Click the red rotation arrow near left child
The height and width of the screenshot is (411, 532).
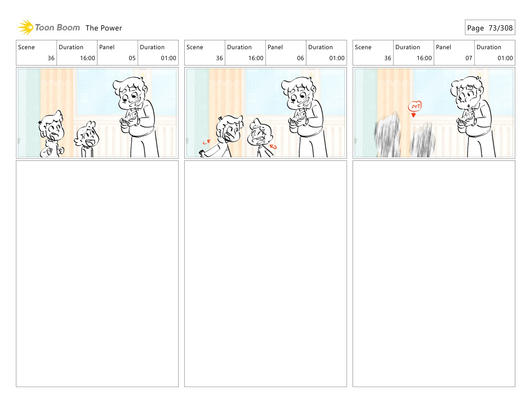pos(206,142)
